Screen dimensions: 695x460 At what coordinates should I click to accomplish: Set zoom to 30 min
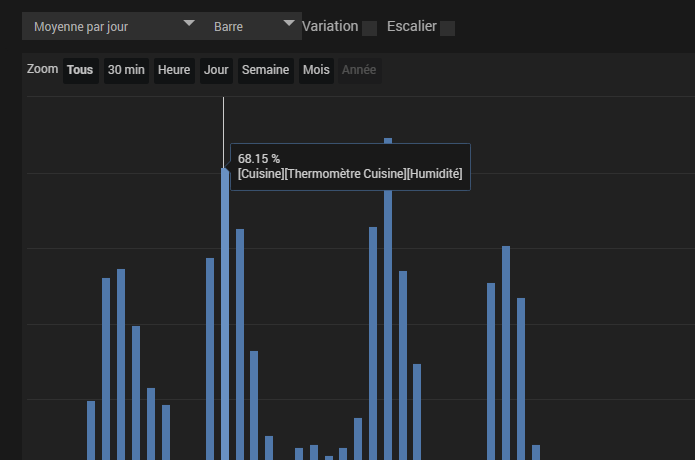[x=126, y=70]
